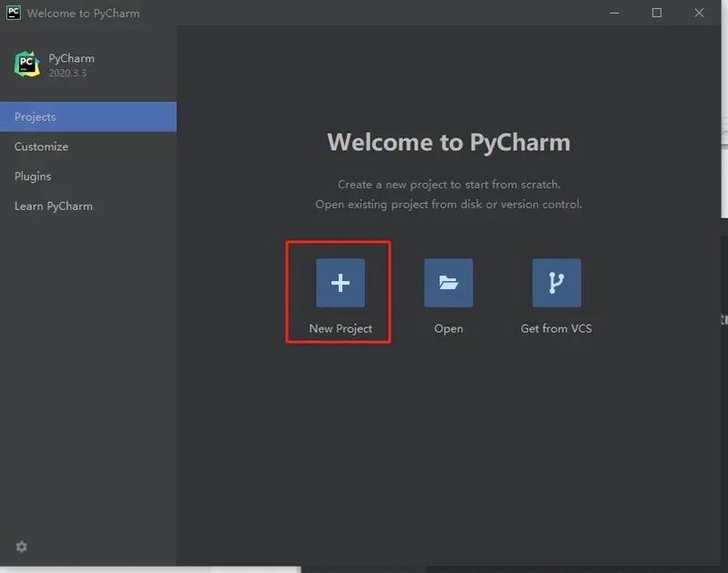
Task: Minimize the Welcome to PyCharm window
Action: click(612, 13)
